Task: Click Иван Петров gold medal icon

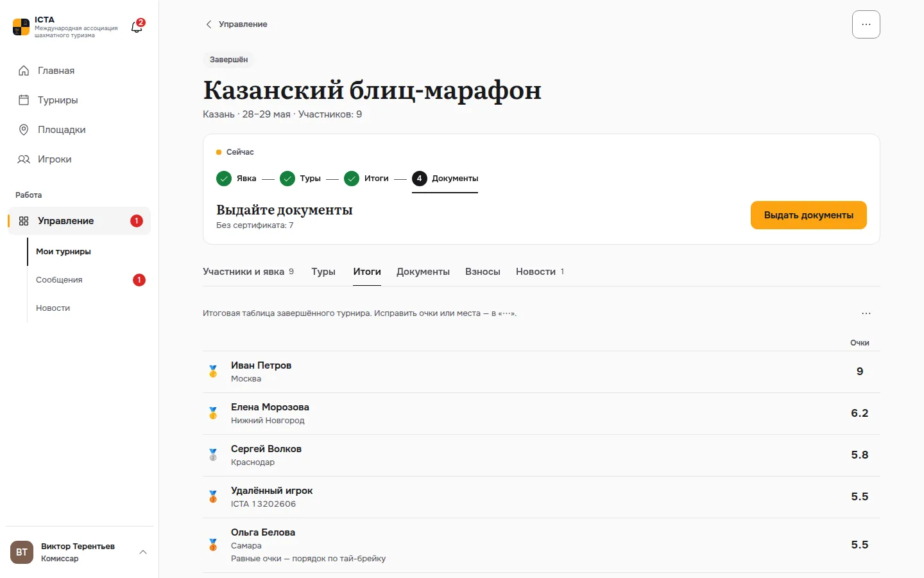Action: point(213,371)
